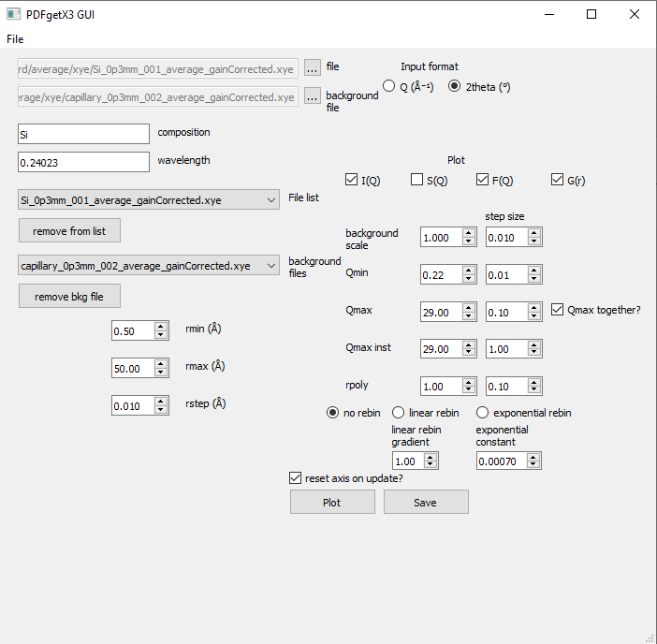The height and width of the screenshot is (644, 657).
Task: Decrease the background scale value
Action: (469, 241)
